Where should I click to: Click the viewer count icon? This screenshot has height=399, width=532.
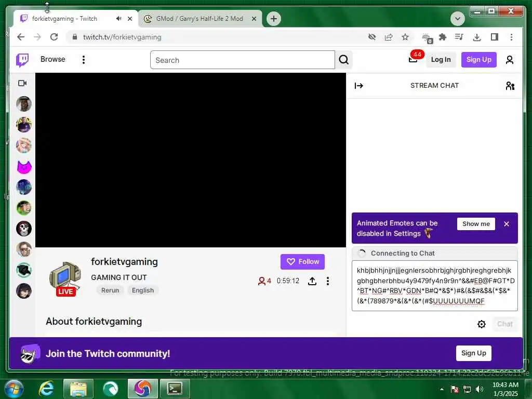[x=262, y=281]
